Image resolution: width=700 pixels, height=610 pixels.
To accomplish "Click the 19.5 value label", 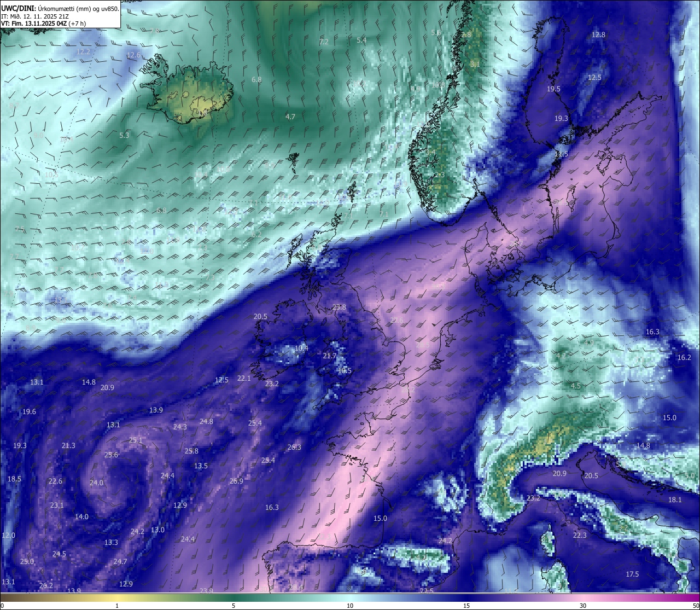I will (x=553, y=89).
